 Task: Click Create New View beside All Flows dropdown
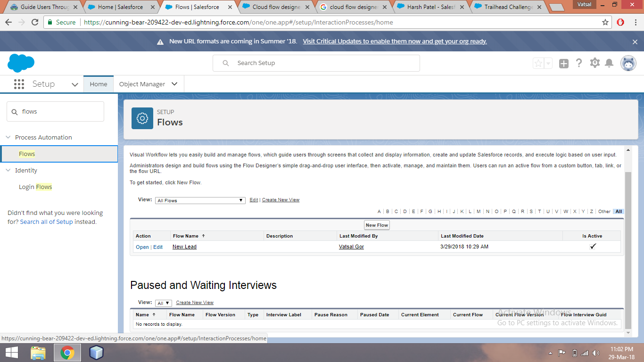(281, 200)
